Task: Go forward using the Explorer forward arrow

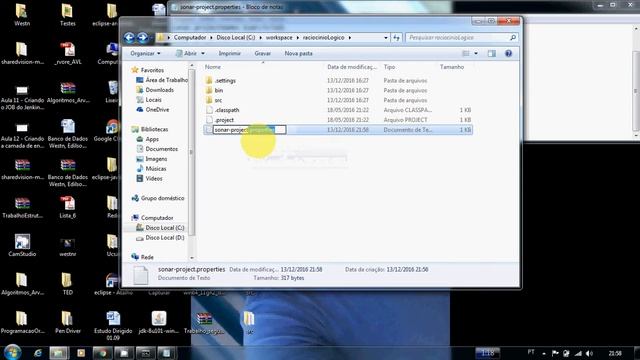Action: (x=142, y=38)
